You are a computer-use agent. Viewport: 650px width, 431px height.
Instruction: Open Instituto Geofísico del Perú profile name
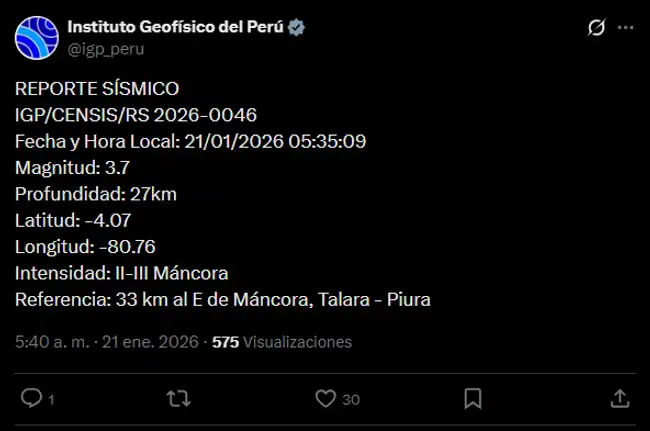click(x=175, y=27)
